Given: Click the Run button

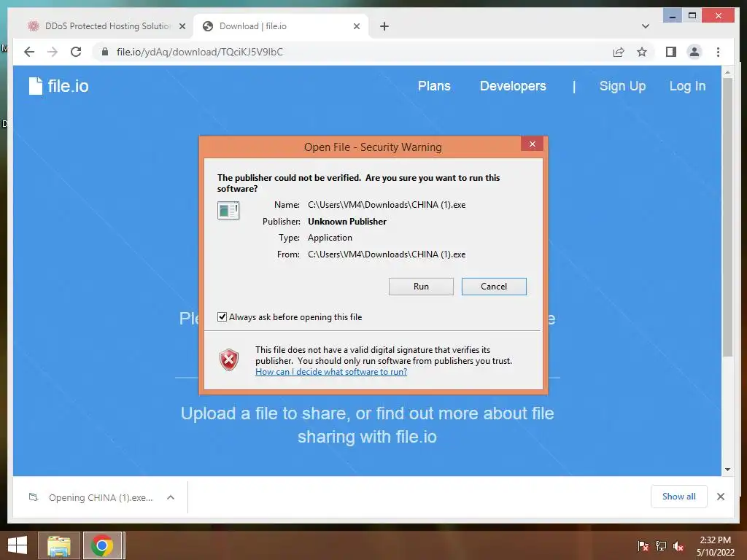Looking at the screenshot, I should [421, 286].
